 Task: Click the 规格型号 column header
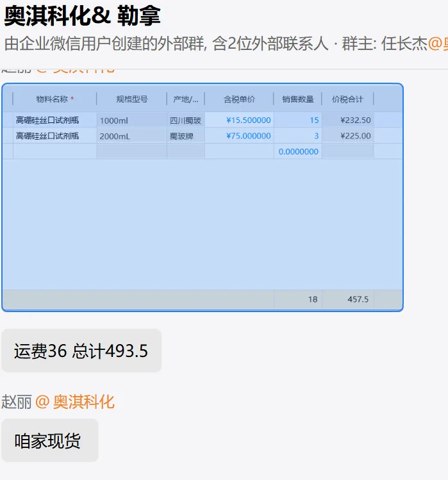coord(131,99)
